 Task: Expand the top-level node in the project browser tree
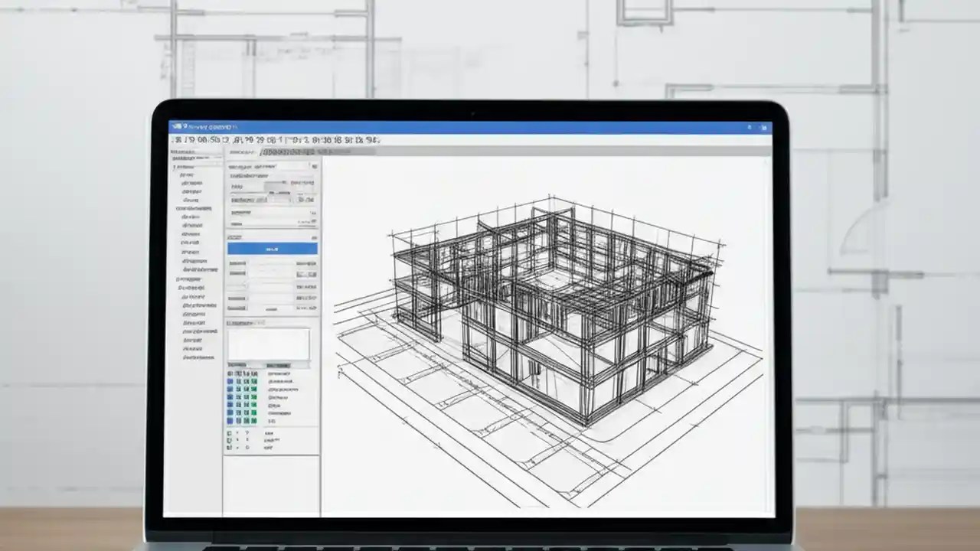point(175,167)
